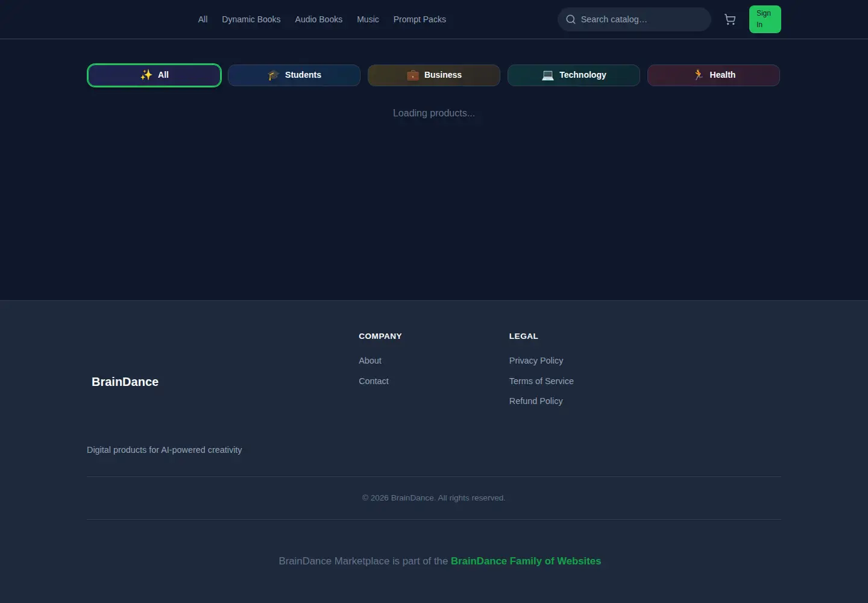Open the shopping cart icon

coord(730,19)
